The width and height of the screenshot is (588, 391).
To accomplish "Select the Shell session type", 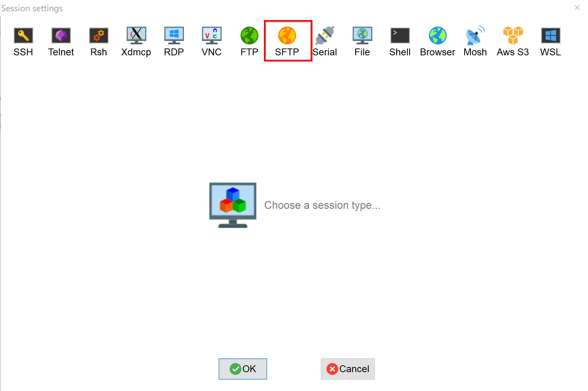I will 399,39.
